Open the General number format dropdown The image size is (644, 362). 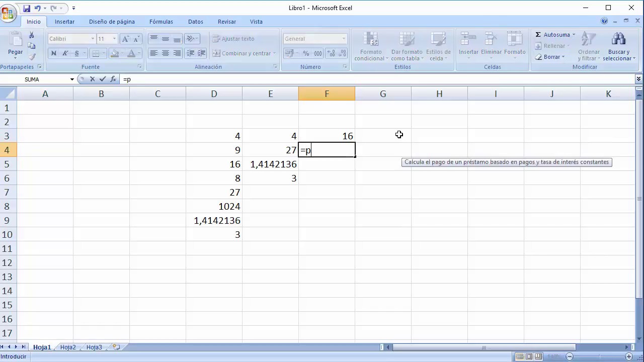(344, 39)
